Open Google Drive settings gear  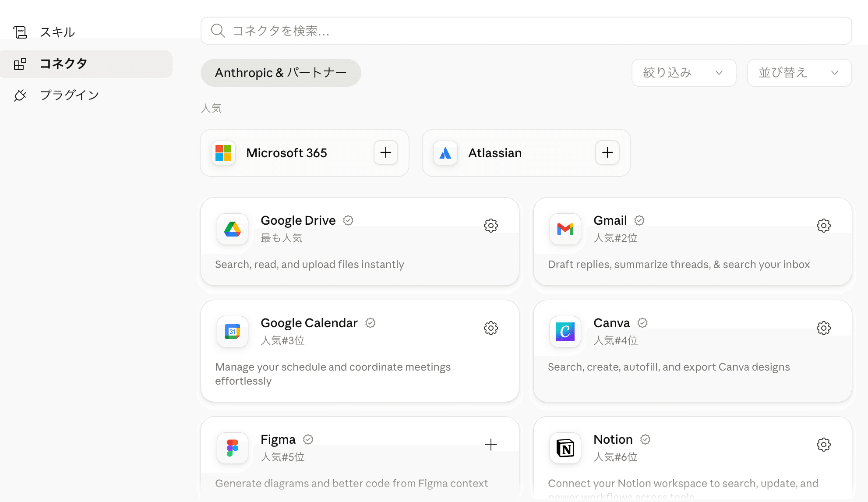(x=491, y=226)
